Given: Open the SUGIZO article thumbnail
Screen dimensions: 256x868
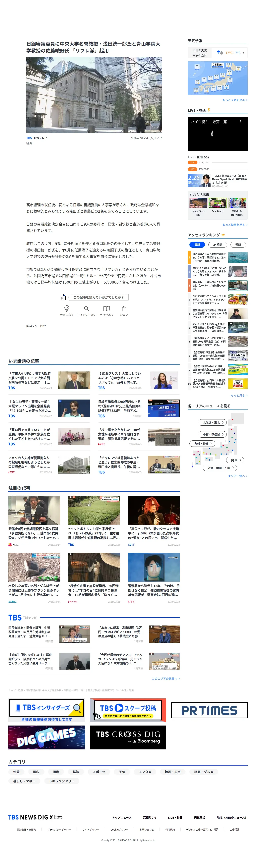Looking at the screenshot, I should point(154,510).
